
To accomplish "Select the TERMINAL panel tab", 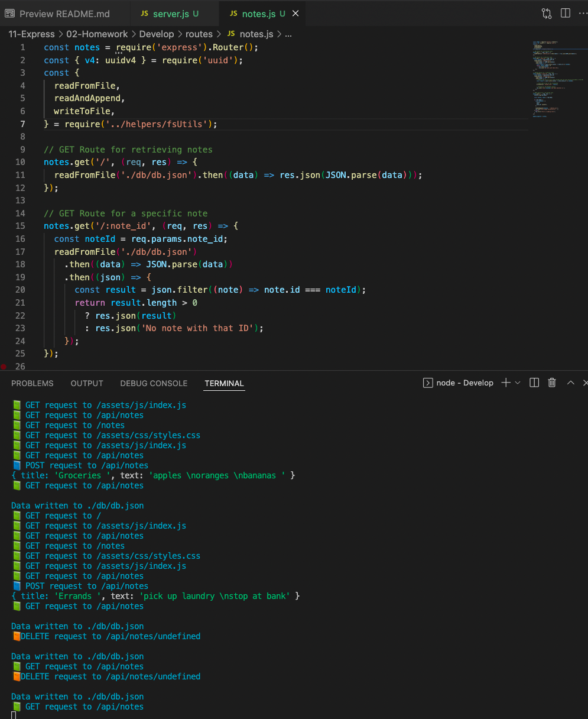I will pos(224,383).
